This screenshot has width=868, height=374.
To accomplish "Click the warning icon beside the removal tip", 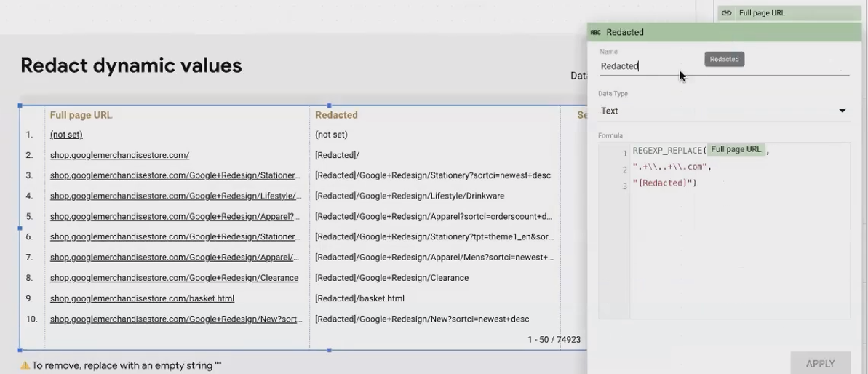I will pyautogui.click(x=25, y=365).
